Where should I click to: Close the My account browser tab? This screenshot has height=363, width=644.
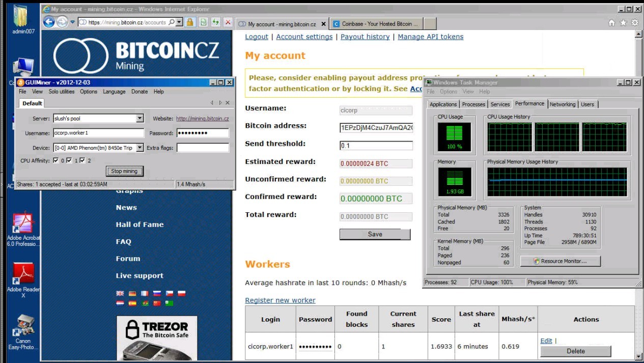pos(323,24)
